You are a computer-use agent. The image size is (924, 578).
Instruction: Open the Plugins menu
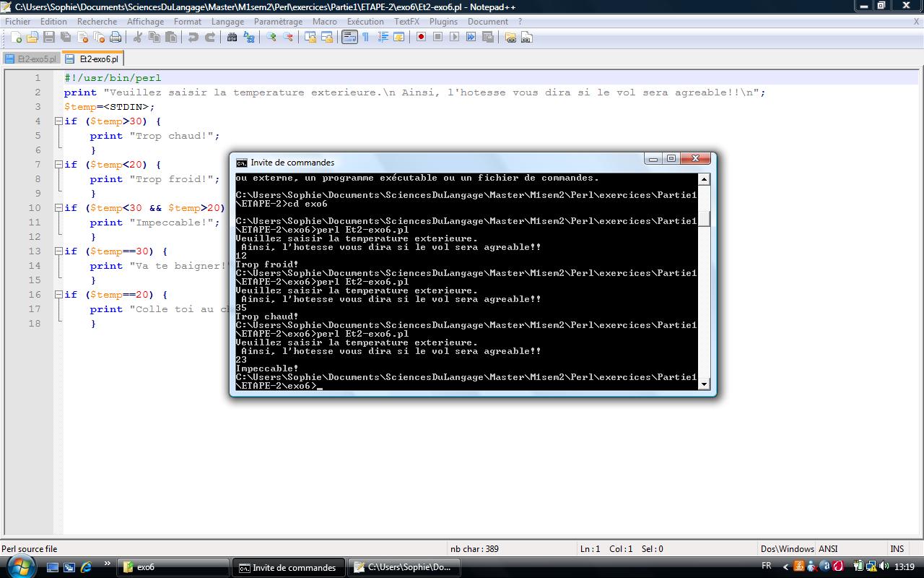click(x=443, y=22)
